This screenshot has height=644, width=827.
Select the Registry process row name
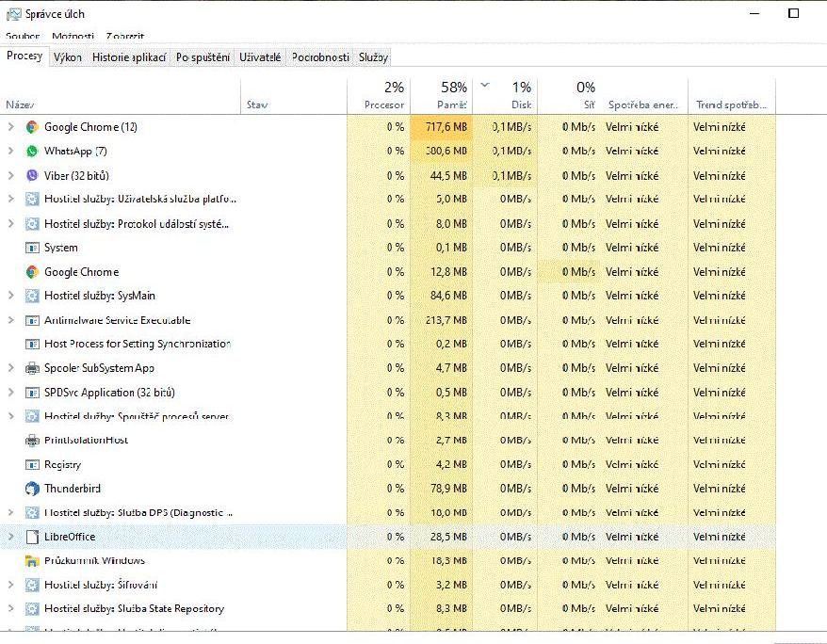click(63, 465)
